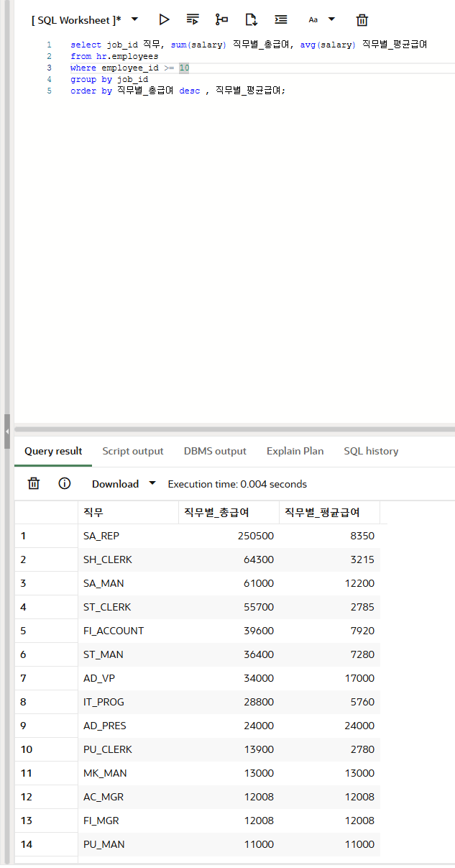
Task: Select the ST_MAN cell
Action: point(128,654)
